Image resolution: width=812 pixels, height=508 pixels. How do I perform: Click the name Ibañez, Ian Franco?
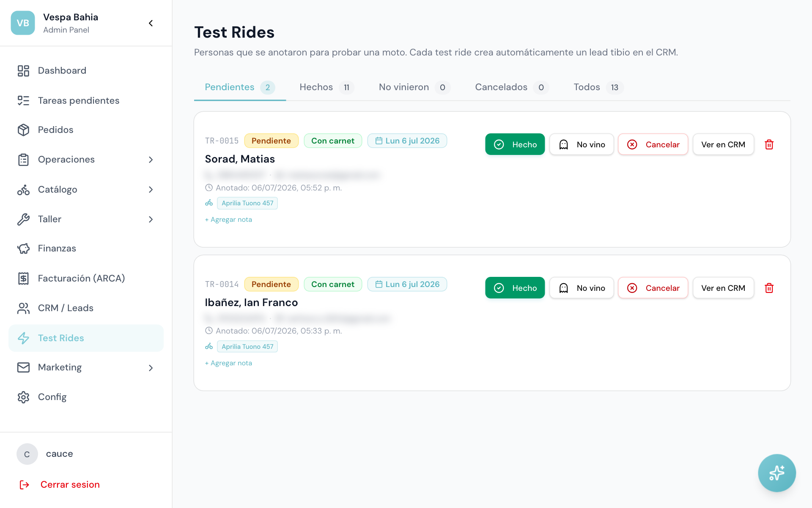pyautogui.click(x=251, y=303)
